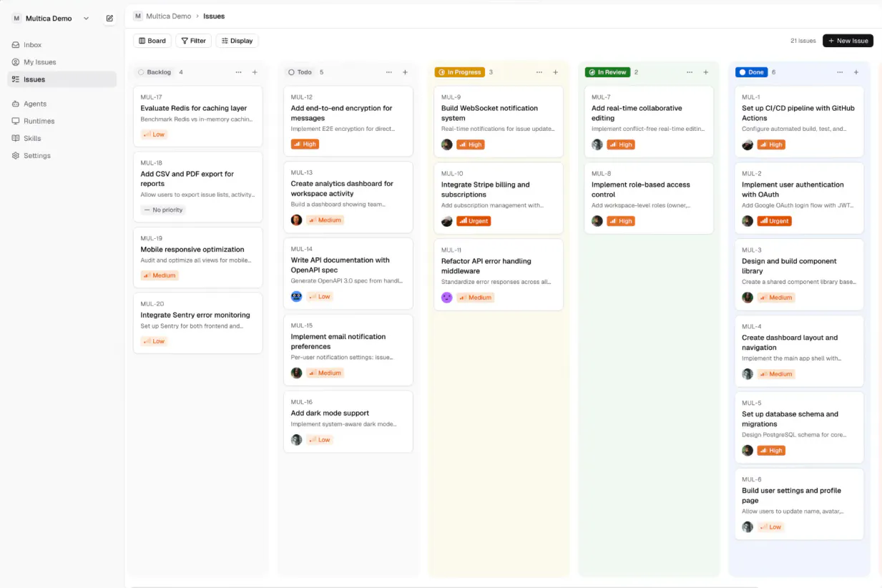Click Urgent priority badge on MUL-10
This screenshot has width=882, height=588.
[x=474, y=221]
